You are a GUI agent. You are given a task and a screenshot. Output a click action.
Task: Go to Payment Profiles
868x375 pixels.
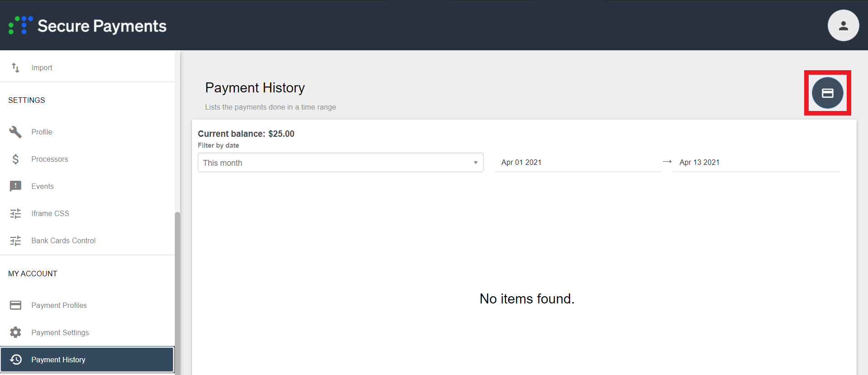87,305
